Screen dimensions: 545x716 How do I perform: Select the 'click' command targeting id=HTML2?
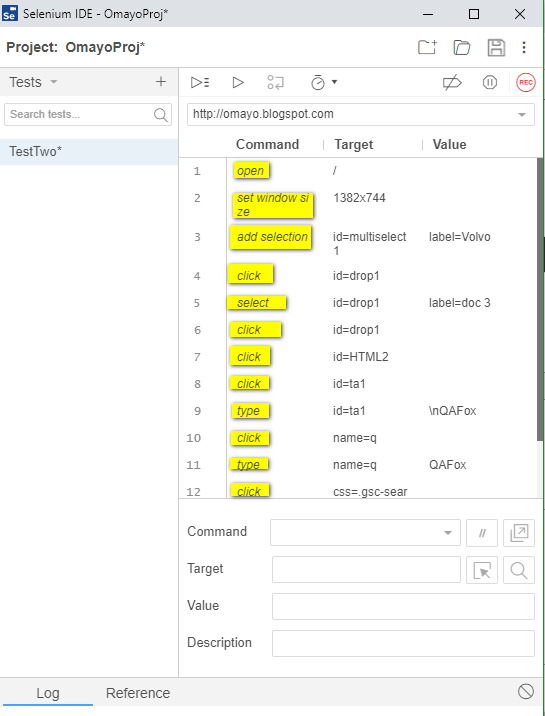point(250,357)
